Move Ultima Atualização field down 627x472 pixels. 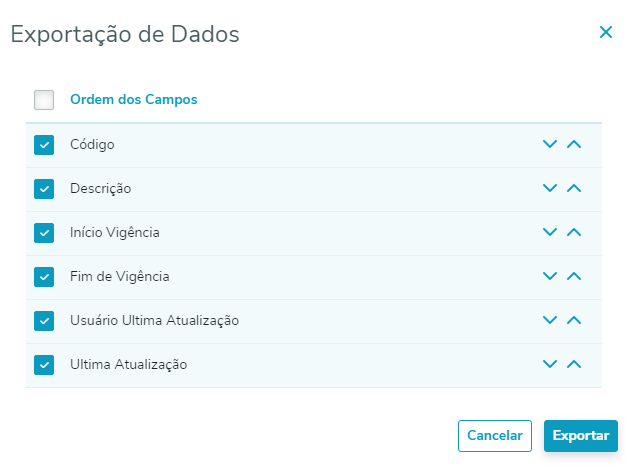point(549,364)
